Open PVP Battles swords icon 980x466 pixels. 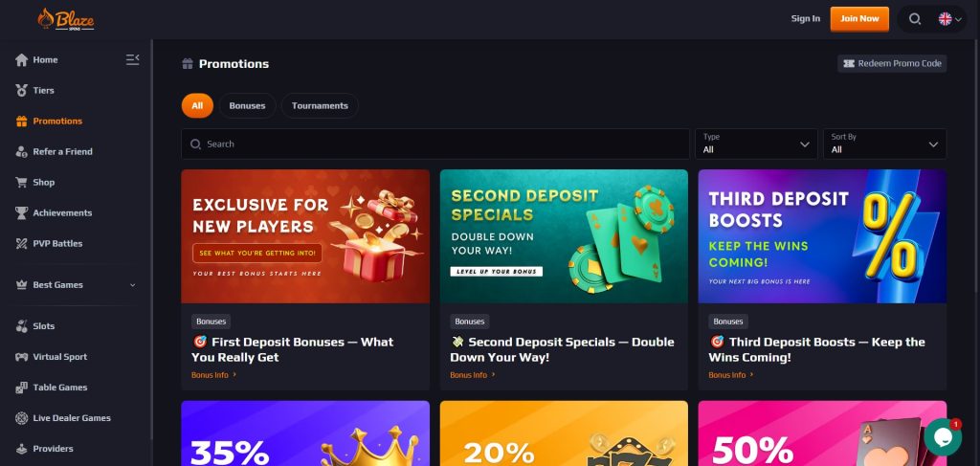[x=22, y=244]
